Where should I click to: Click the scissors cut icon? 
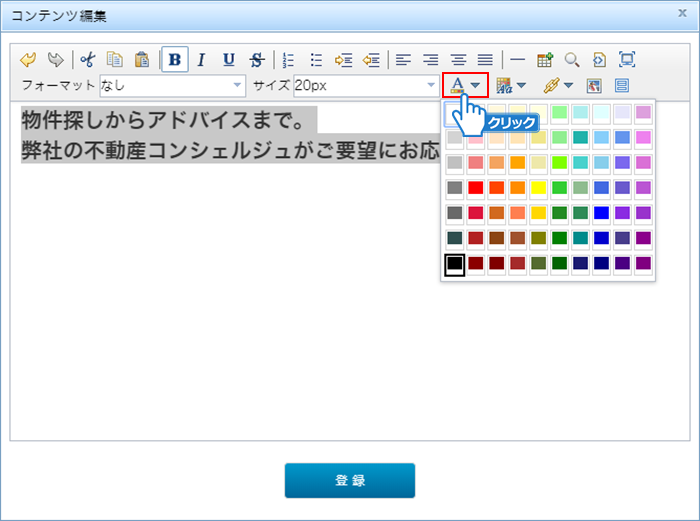tap(87, 60)
